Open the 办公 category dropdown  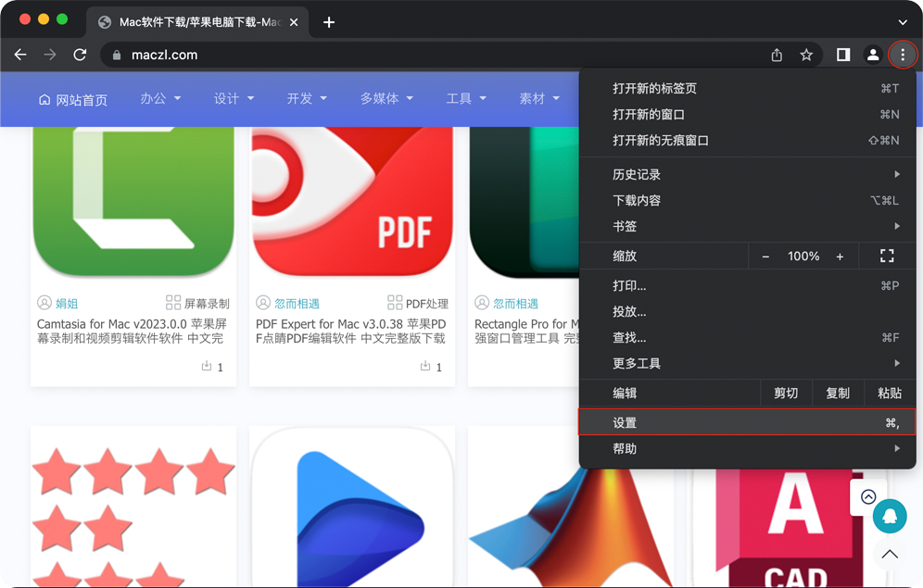tap(154, 99)
